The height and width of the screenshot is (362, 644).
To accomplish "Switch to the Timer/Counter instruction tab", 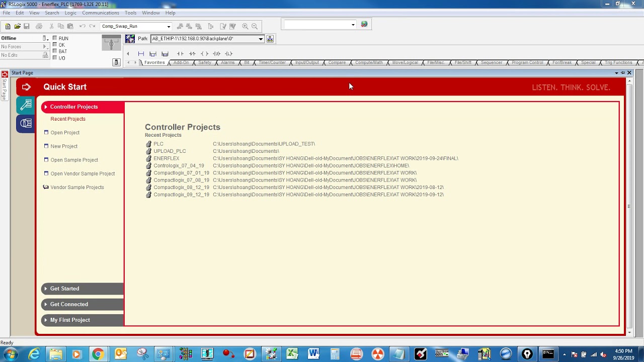I will point(272,63).
